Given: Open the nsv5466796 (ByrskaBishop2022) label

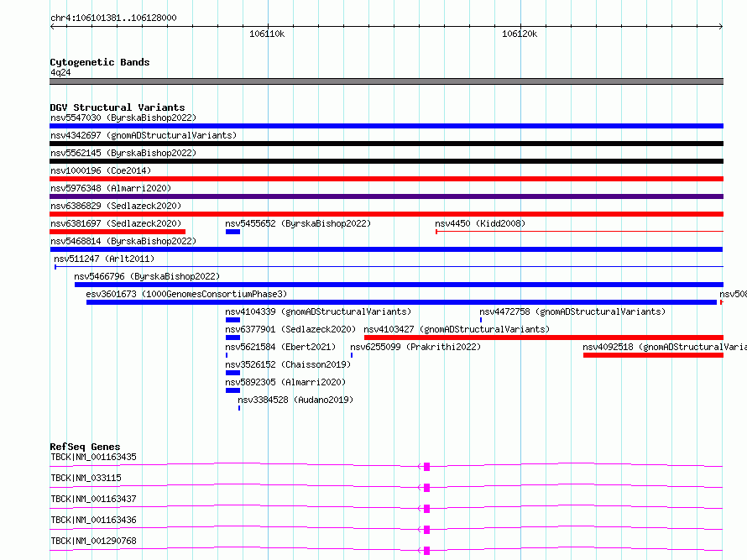Looking at the screenshot, I should [x=147, y=276].
